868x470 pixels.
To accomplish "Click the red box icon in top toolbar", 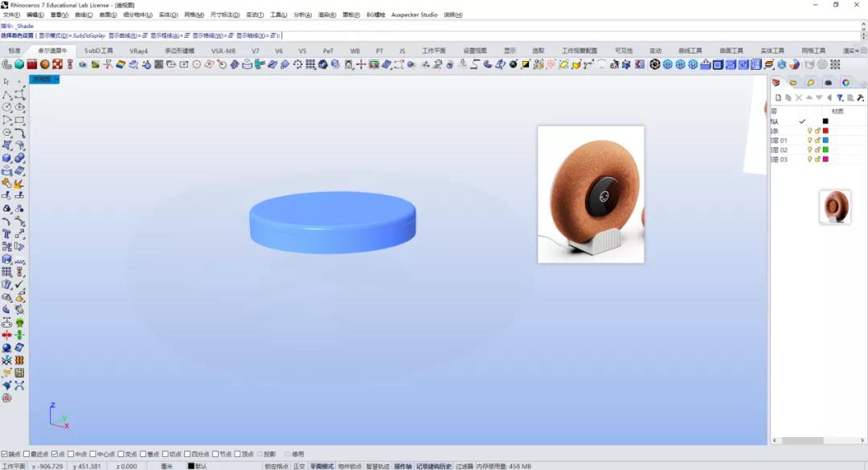I will pyautogui.click(x=32, y=65).
